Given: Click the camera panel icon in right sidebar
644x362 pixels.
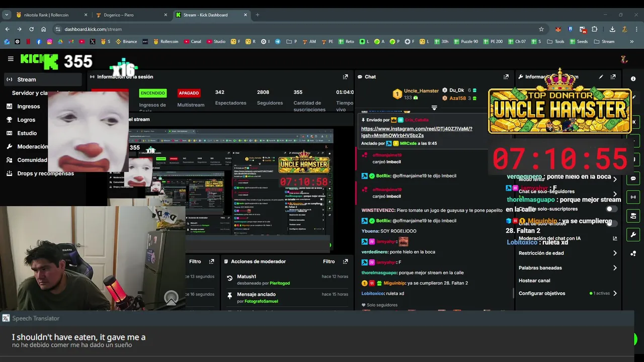Looking at the screenshot, I should (x=633, y=216).
